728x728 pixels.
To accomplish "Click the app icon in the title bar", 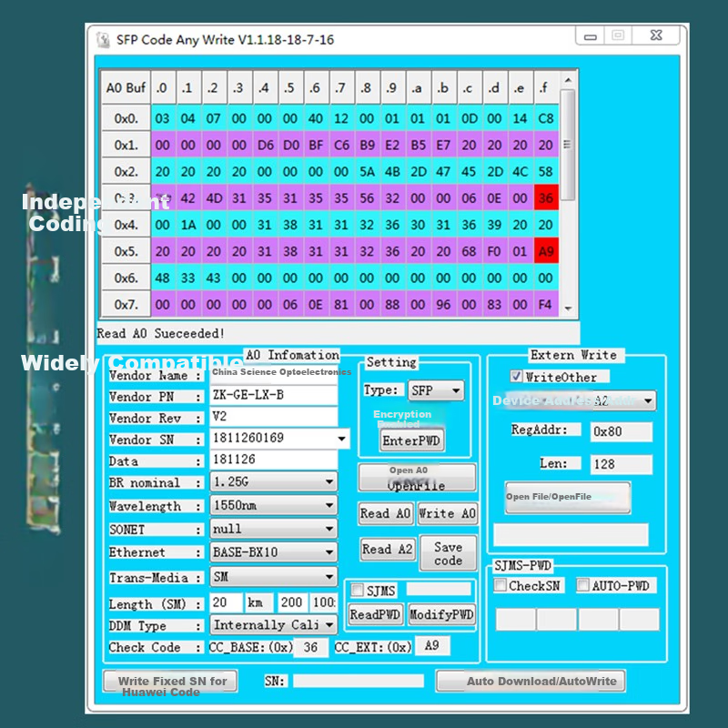I will [x=104, y=40].
